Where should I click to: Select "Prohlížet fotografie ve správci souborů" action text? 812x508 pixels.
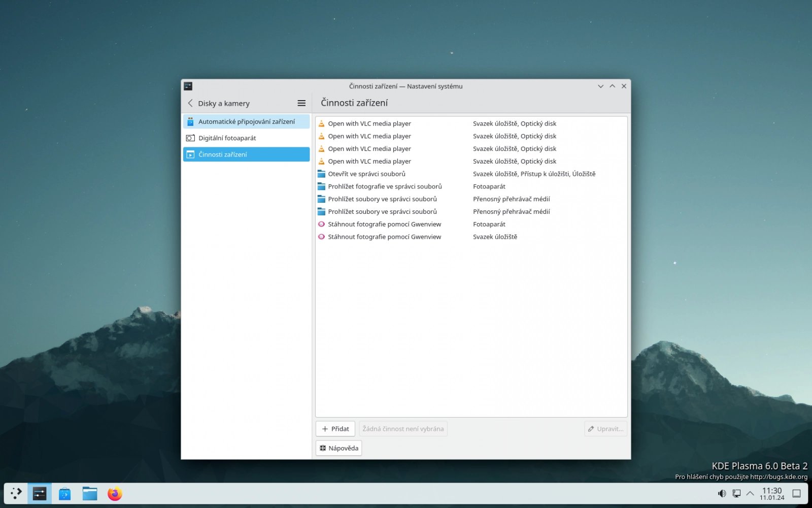[385, 186]
